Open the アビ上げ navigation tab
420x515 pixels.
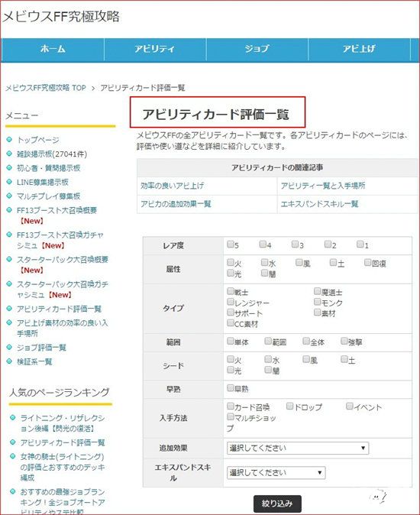tap(360, 49)
